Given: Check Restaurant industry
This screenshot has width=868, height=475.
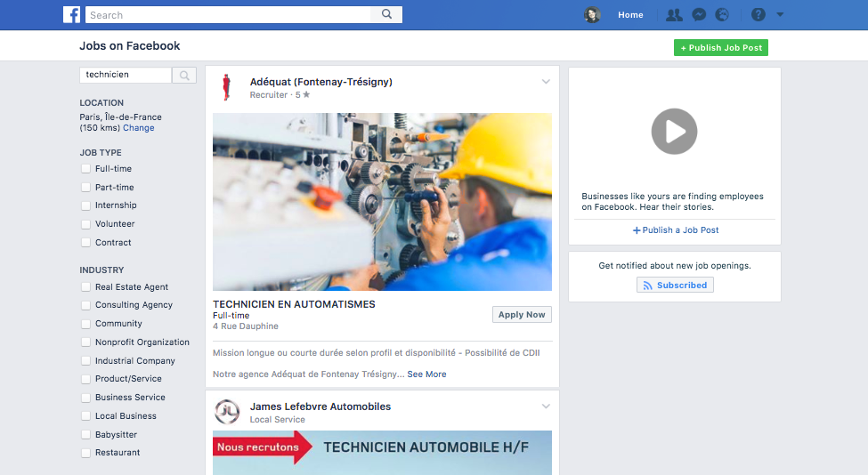Looking at the screenshot, I should [85, 453].
